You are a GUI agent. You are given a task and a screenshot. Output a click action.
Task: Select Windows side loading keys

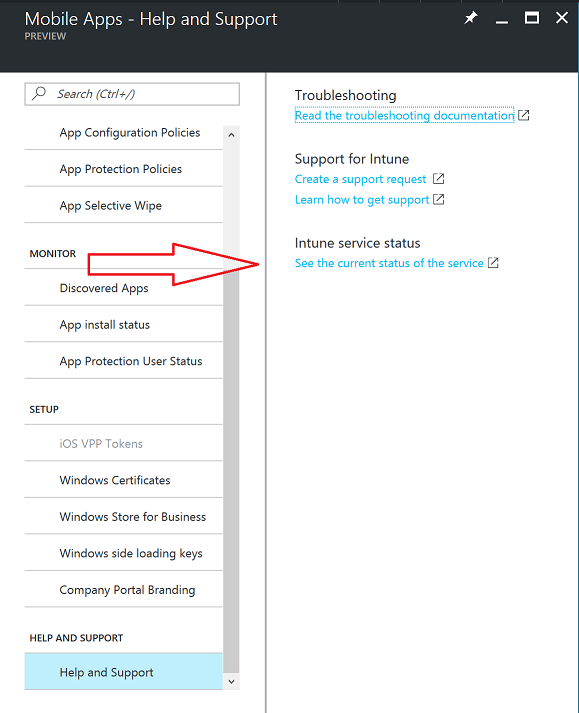click(x=123, y=553)
